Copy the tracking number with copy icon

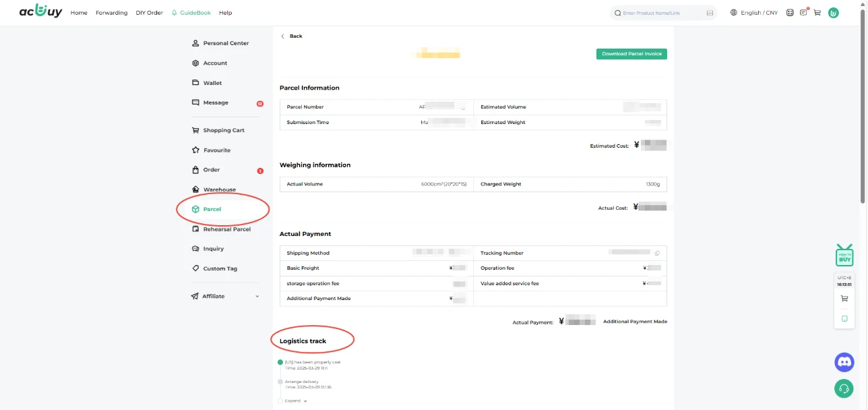tap(657, 253)
